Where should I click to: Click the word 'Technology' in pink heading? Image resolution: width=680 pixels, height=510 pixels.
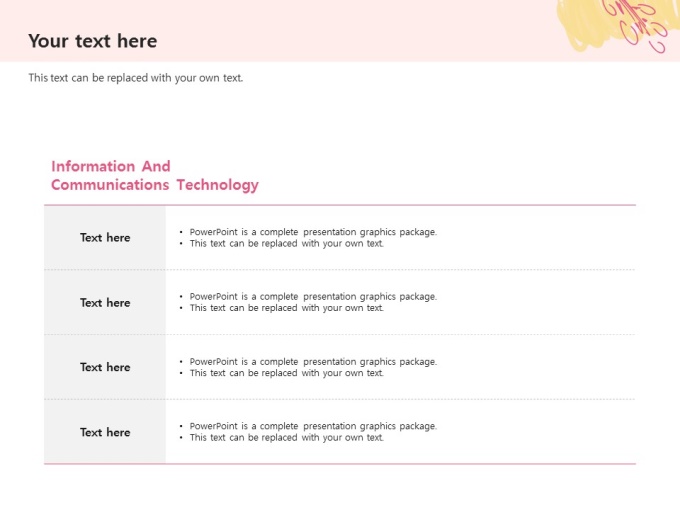[218, 185]
